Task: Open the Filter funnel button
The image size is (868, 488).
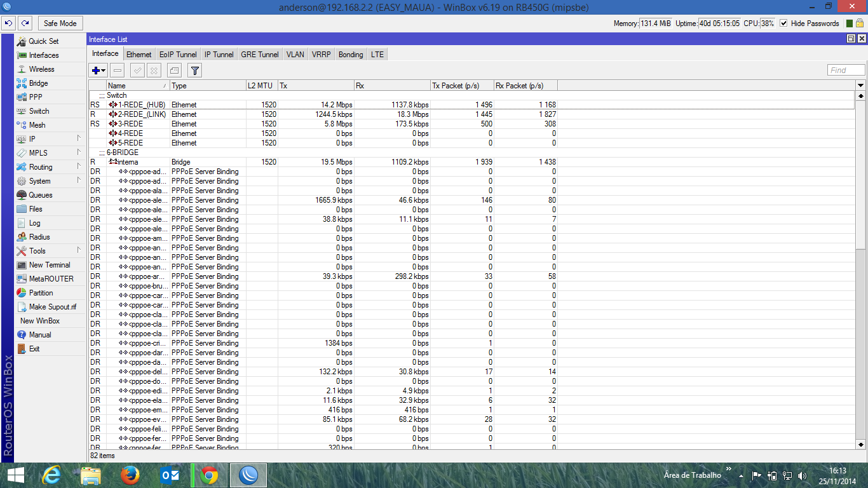Action: (x=195, y=71)
